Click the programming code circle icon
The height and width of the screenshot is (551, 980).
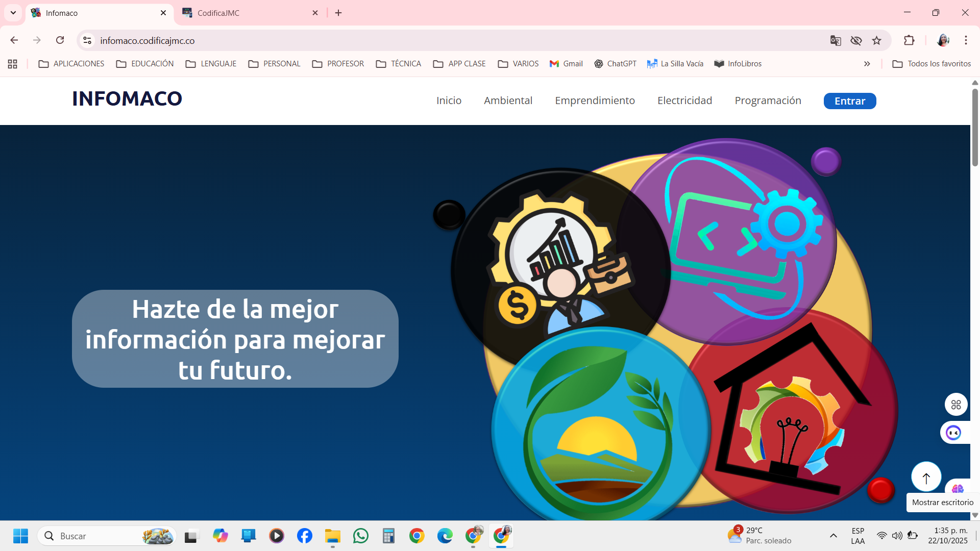735,240
